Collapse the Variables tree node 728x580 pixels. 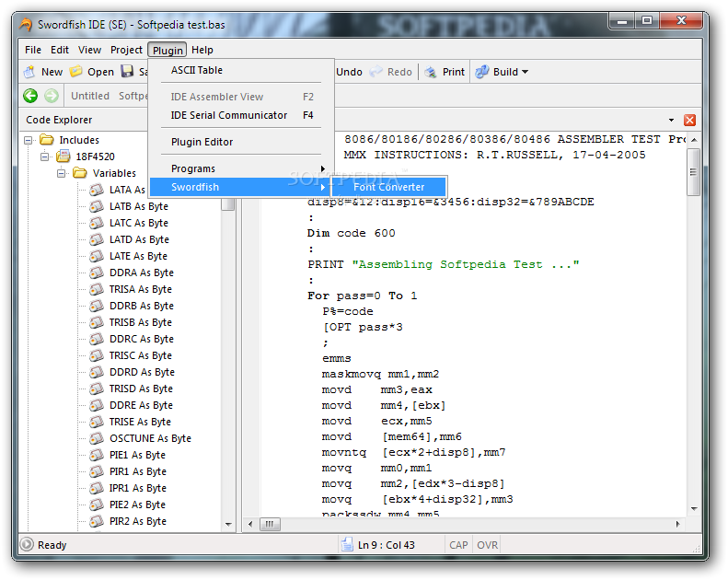click(x=62, y=173)
